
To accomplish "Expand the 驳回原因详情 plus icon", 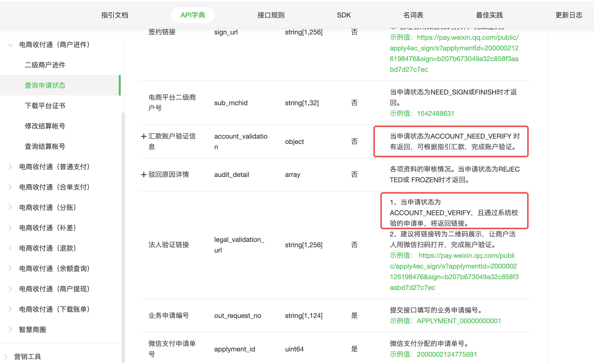I will tap(144, 174).
